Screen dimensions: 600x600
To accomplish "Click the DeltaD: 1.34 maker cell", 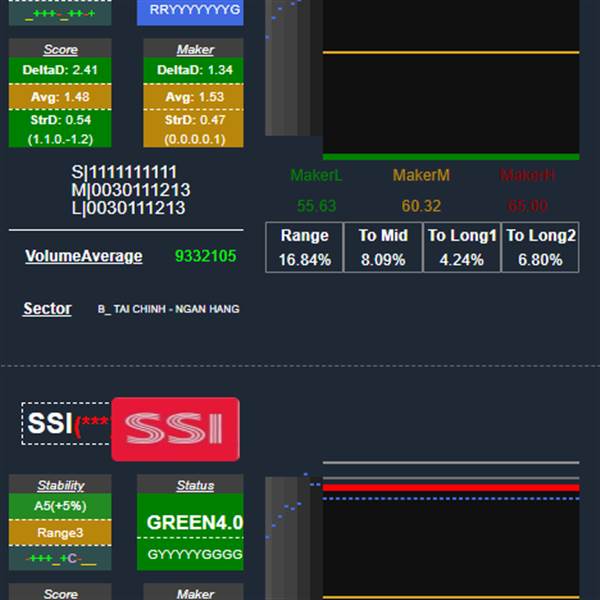I will pos(194,70).
